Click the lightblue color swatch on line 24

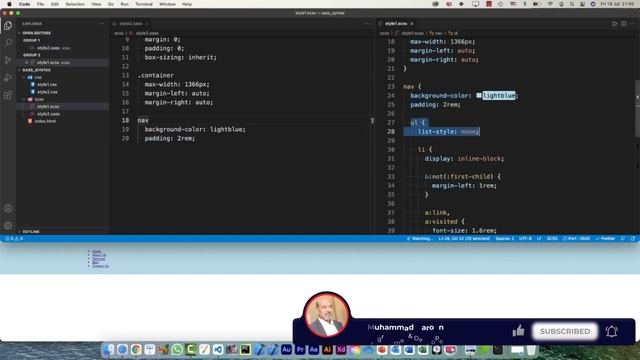tap(479, 96)
